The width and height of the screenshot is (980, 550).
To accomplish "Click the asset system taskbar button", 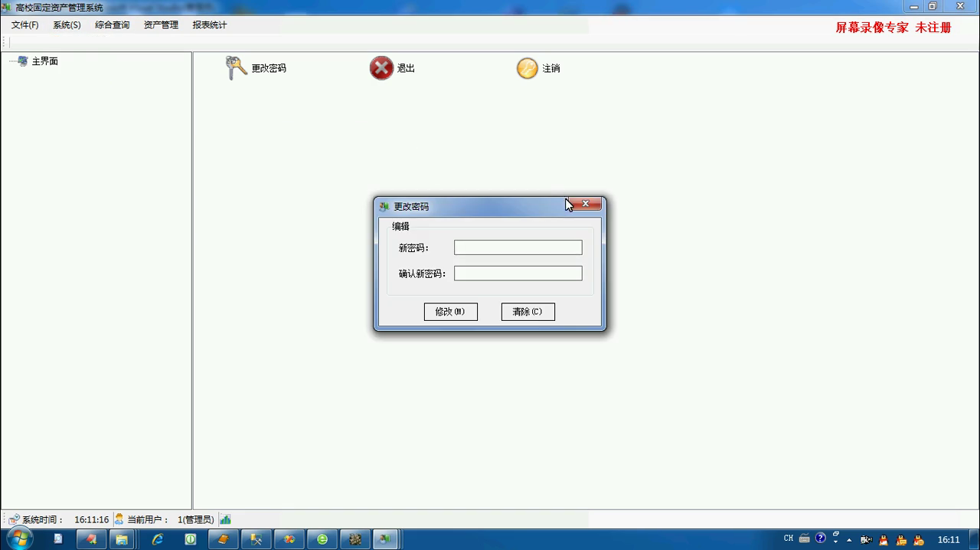I will coord(385,539).
